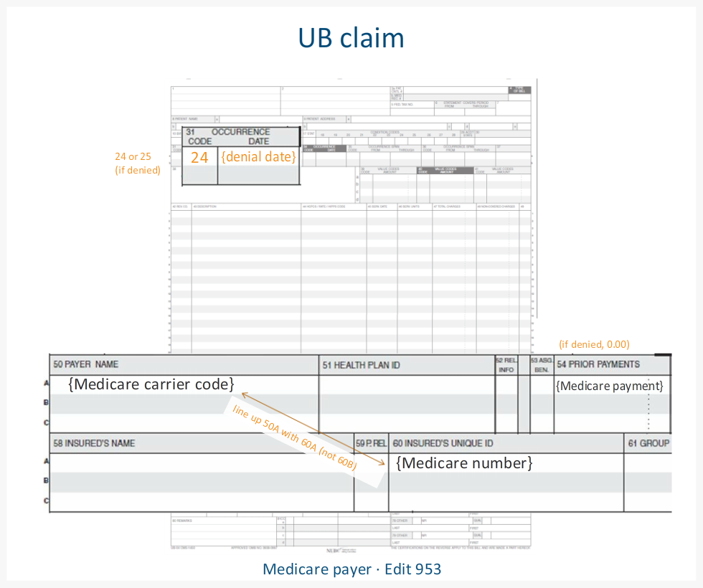Click the "UB claim" slide title
This screenshot has width=703, height=588.
351,38
